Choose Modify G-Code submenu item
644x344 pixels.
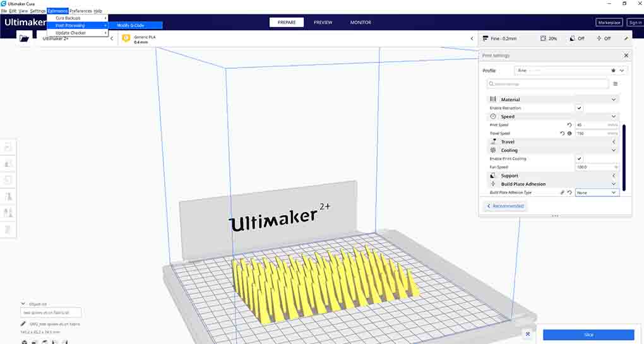coord(136,25)
